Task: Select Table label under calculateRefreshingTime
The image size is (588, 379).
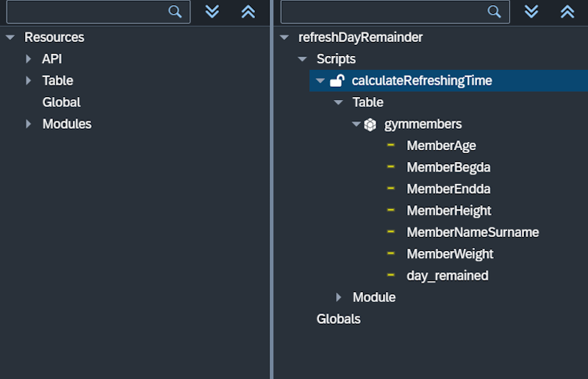Action: [x=368, y=102]
